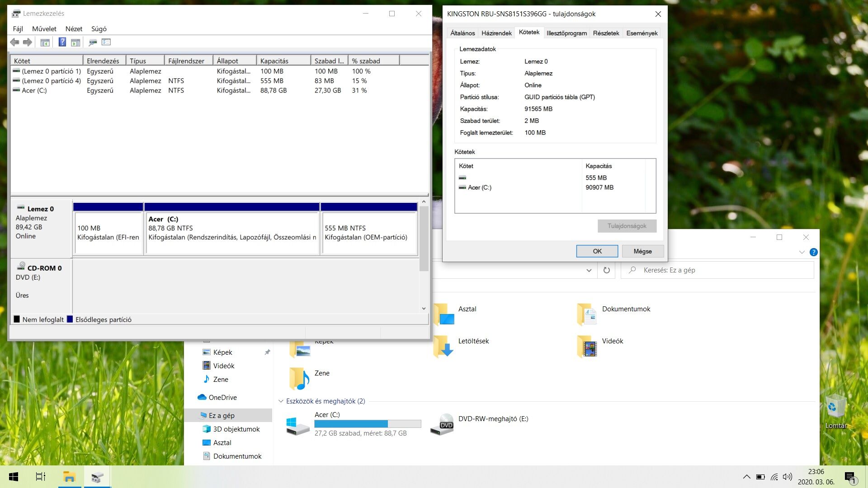The width and height of the screenshot is (868, 488).
Task: Select (Lemez 0 partíció 1) row
Action: [219, 71]
